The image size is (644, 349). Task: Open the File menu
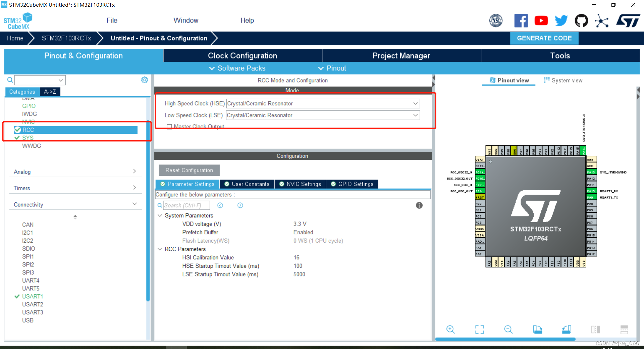[x=112, y=20]
